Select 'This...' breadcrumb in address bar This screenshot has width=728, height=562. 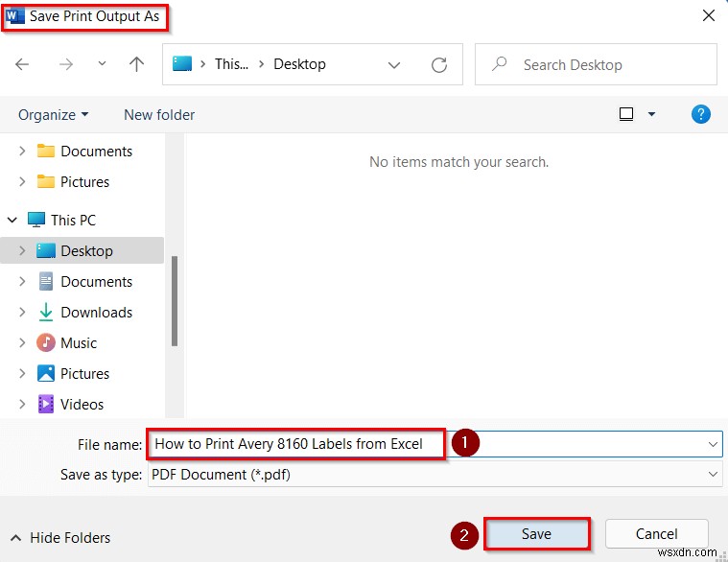(231, 64)
